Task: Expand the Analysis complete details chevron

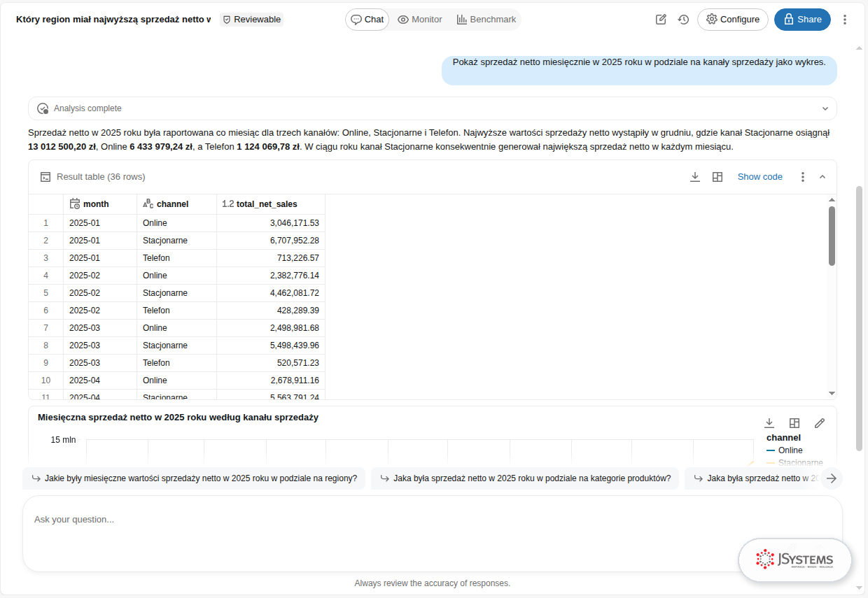Action: pyautogui.click(x=825, y=108)
